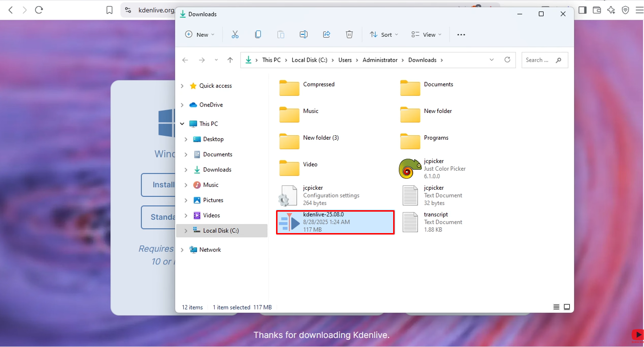Collapse the This PC tree in sidebar
644x347 pixels.
(181, 123)
